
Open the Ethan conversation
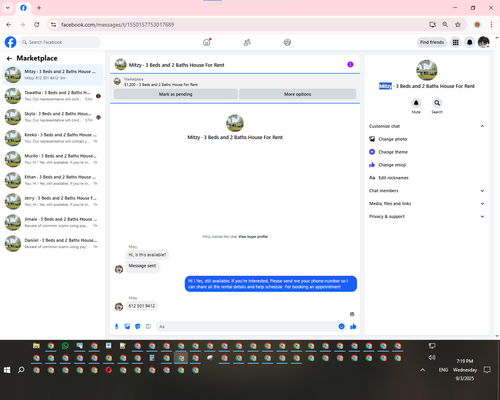click(x=53, y=180)
